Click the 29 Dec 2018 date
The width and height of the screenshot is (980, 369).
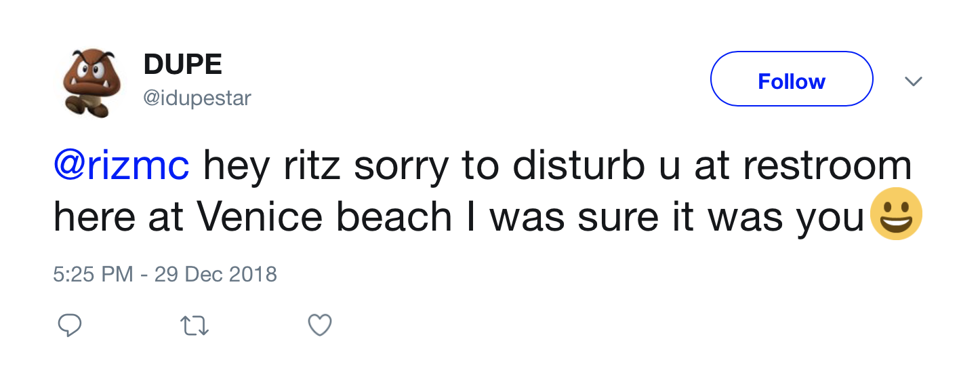216,274
